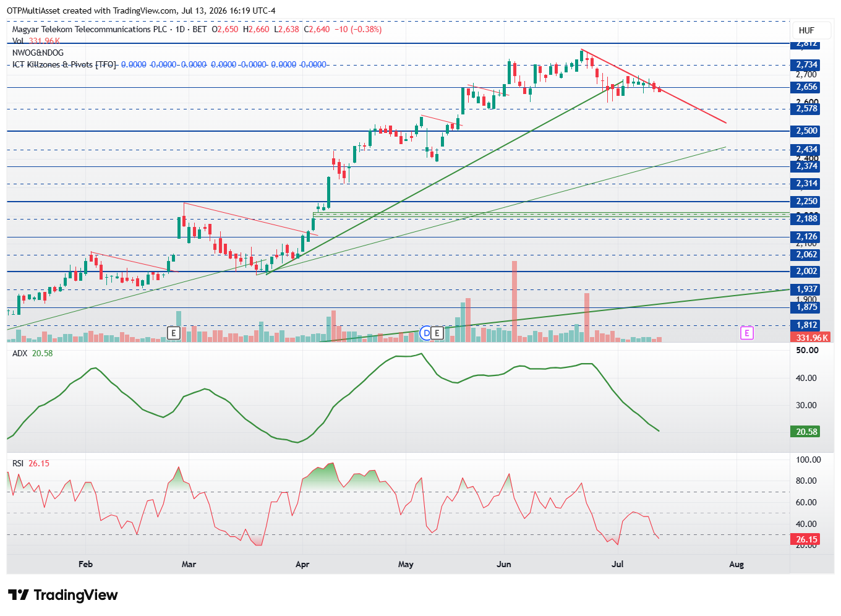Open the HUF currency selector

point(806,30)
